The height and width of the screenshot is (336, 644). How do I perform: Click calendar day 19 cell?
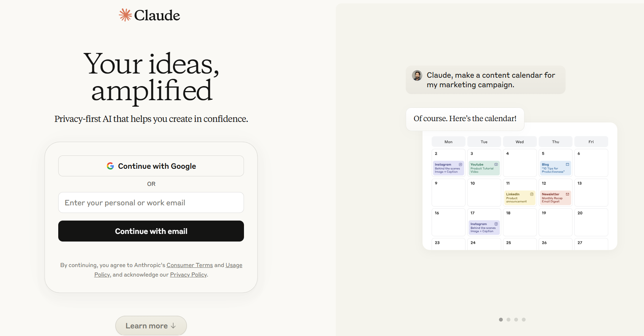556,222
